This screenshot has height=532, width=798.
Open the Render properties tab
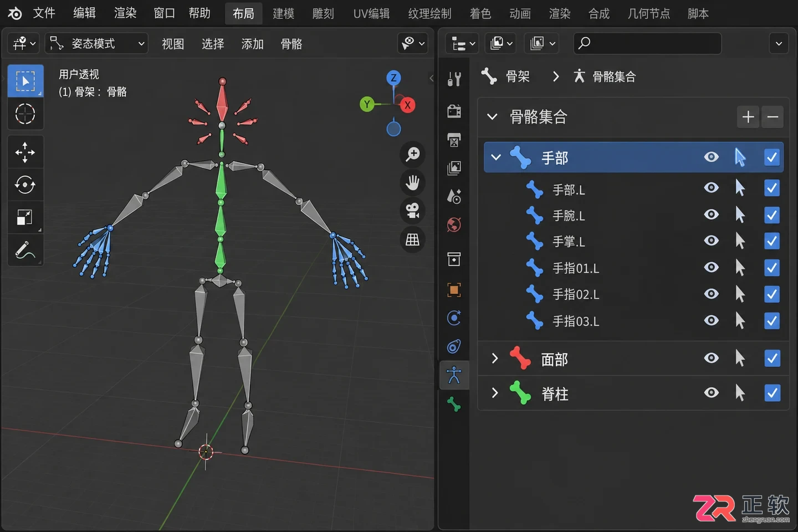click(454, 111)
